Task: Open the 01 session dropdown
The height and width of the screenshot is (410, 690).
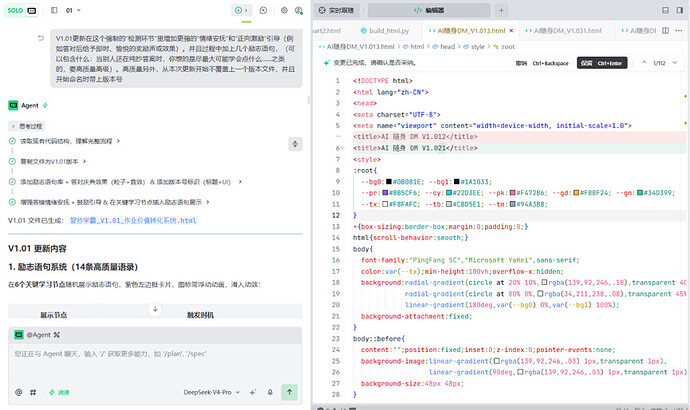Action: [73, 10]
